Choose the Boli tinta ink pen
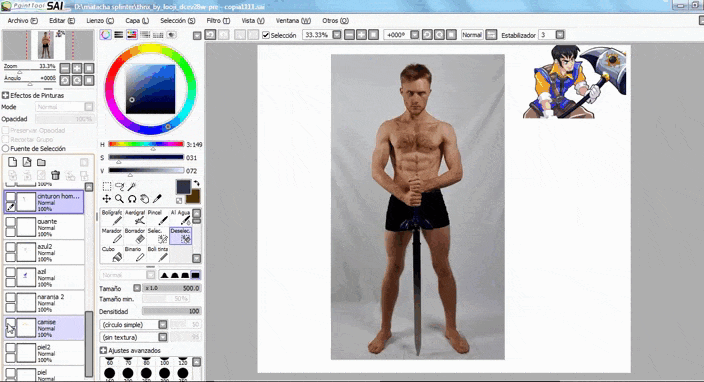Screen dimensions: 704x382 158,254
